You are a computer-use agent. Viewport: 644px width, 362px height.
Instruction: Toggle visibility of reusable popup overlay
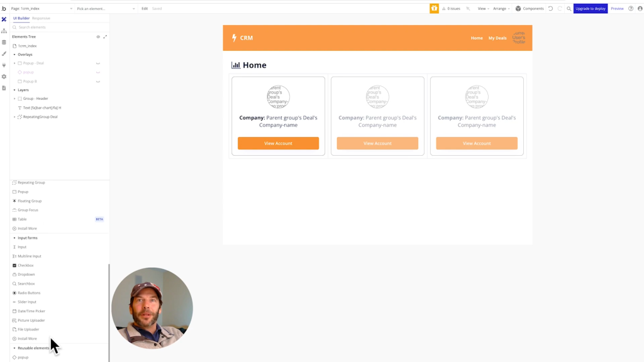pyautogui.click(x=98, y=72)
